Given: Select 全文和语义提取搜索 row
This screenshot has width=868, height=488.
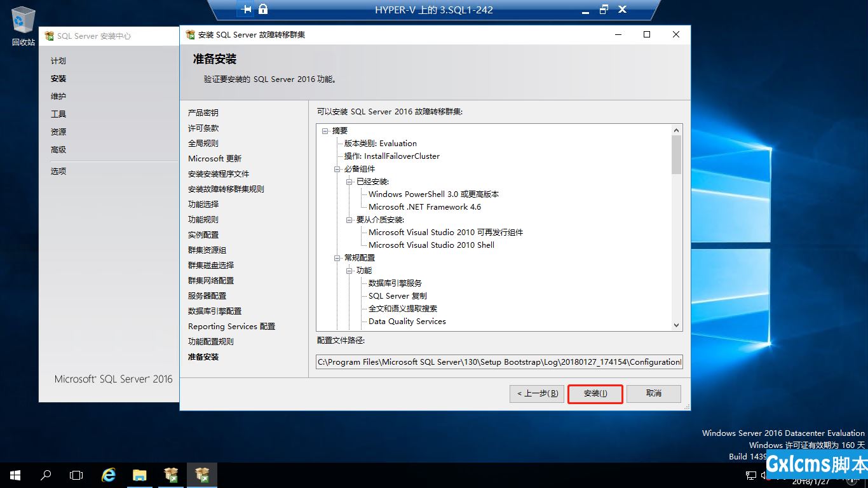Looking at the screenshot, I should (x=403, y=309).
